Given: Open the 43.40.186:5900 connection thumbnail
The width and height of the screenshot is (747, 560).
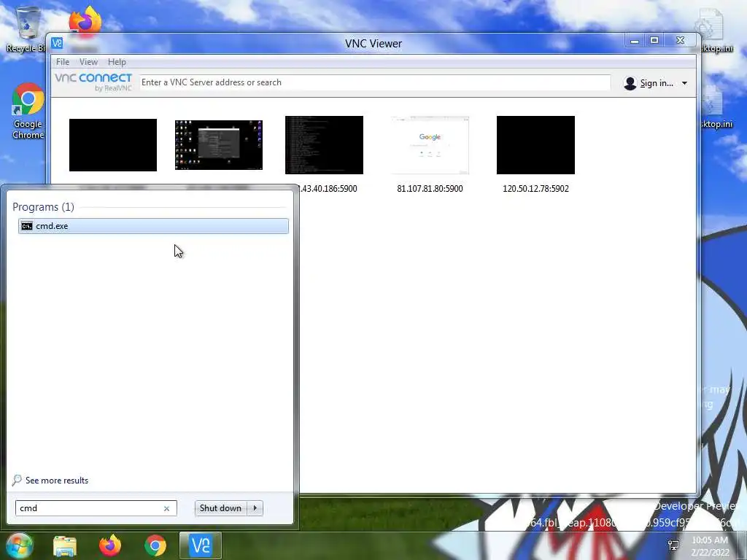Looking at the screenshot, I should pos(324,145).
